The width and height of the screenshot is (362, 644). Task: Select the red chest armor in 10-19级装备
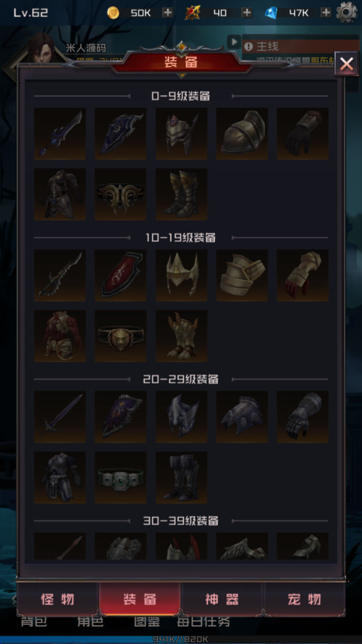click(60, 336)
